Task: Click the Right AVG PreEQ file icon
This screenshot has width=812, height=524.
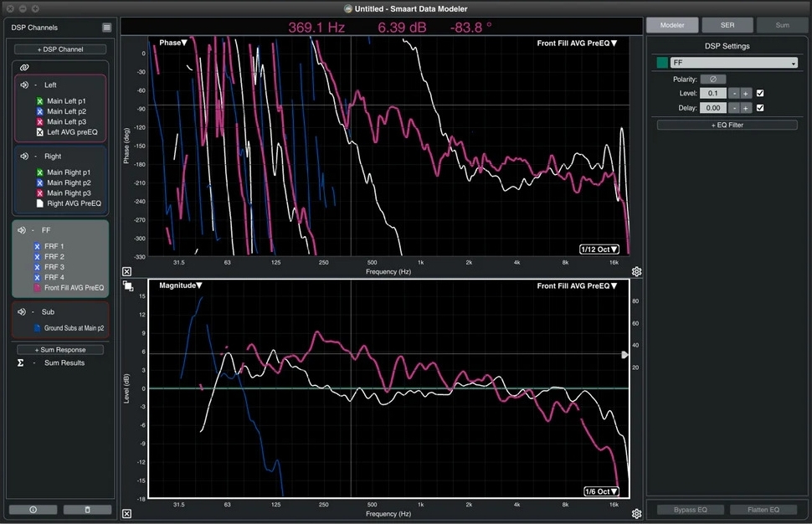Action: [40, 203]
